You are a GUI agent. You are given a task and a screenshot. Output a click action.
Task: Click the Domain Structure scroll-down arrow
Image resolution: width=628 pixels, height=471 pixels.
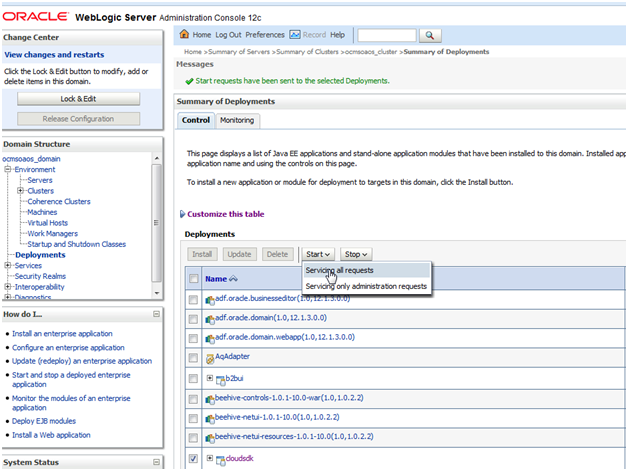click(x=157, y=294)
